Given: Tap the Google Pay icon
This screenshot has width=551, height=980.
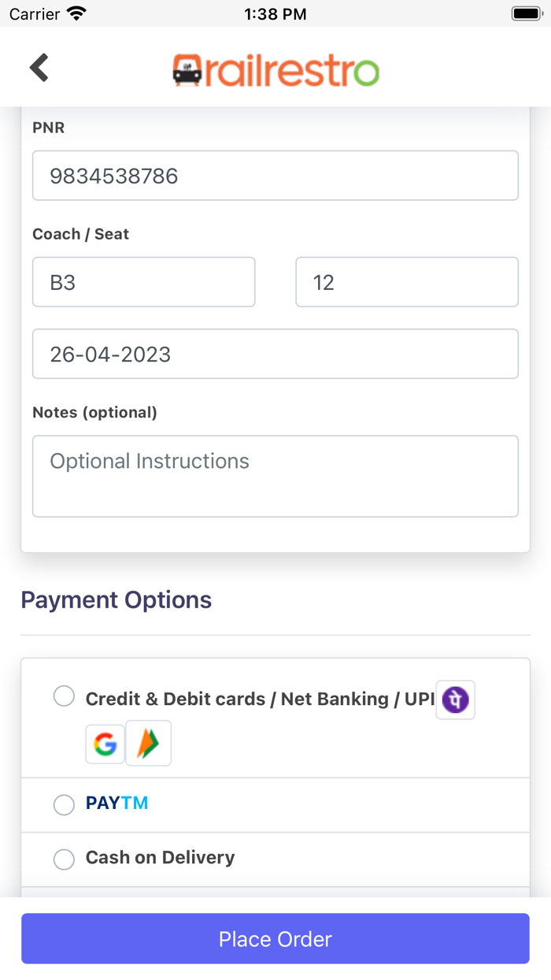Looking at the screenshot, I should (x=105, y=744).
